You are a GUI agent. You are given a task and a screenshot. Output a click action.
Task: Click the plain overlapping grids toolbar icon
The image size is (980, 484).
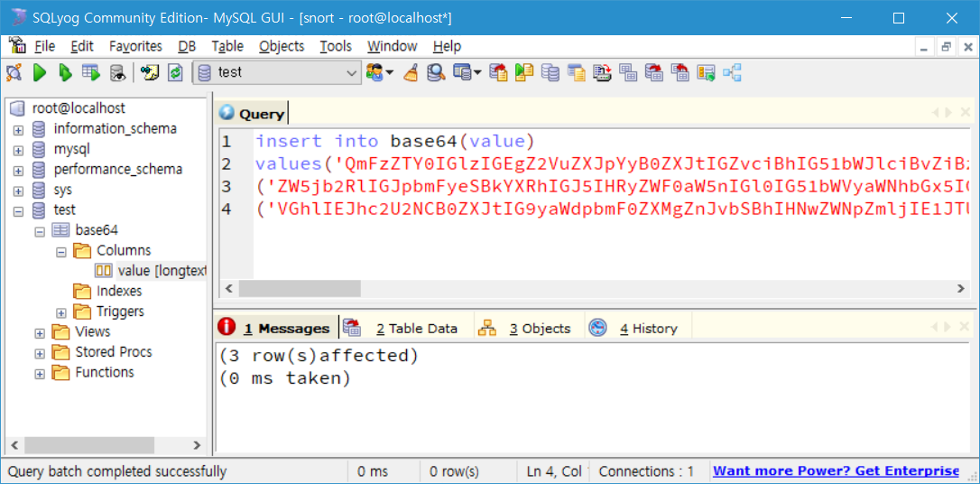(628, 72)
